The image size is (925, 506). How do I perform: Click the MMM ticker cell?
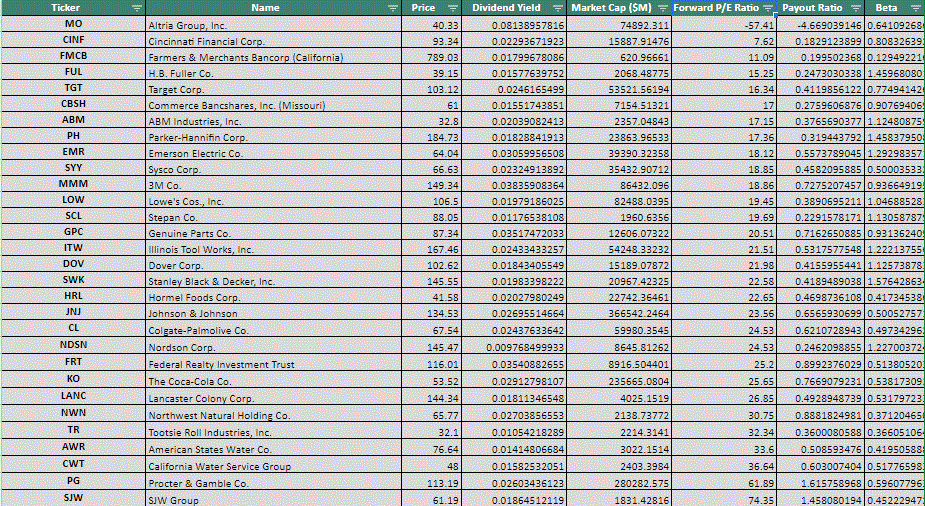click(x=73, y=183)
